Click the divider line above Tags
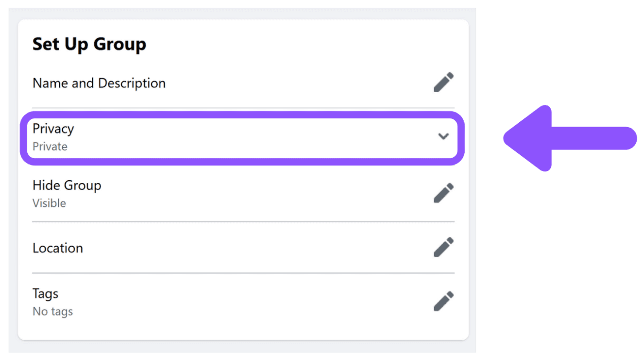This screenshot has width=642, height=364. tap(243, 273)
